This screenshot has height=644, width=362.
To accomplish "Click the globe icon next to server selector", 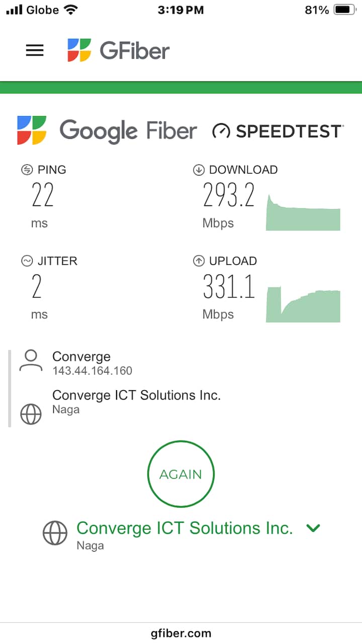I will pyautogui.click(x=55, y=533).
